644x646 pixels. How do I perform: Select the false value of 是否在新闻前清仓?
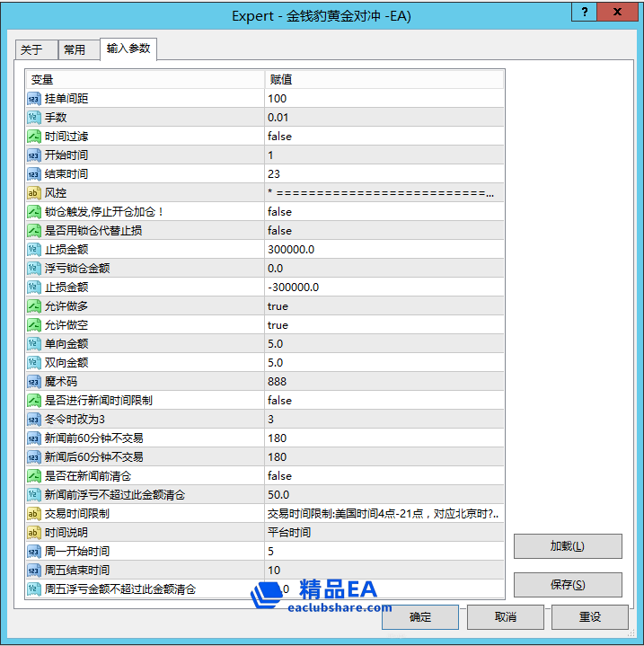click(279, 476)
